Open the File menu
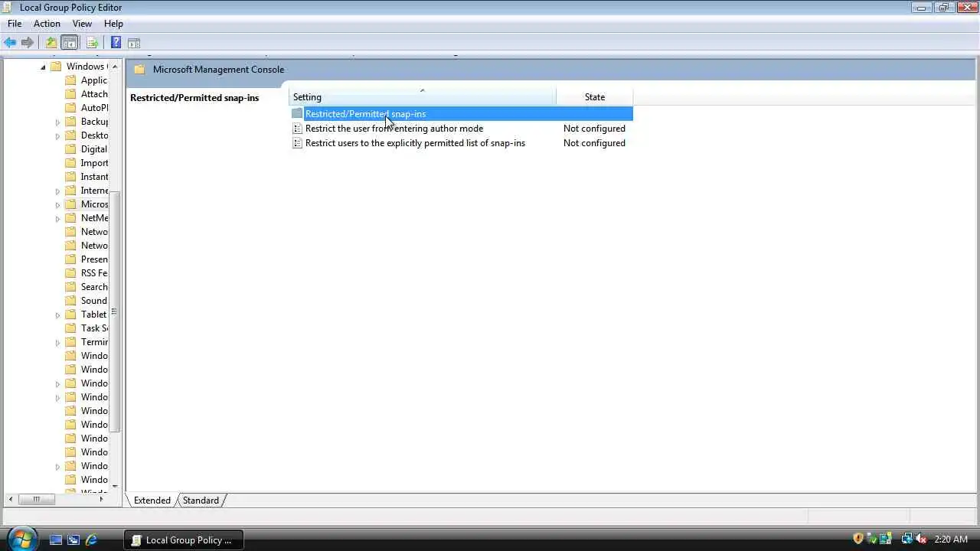The width and height of the screenshot is (980, 551). [x=15, y=24]
